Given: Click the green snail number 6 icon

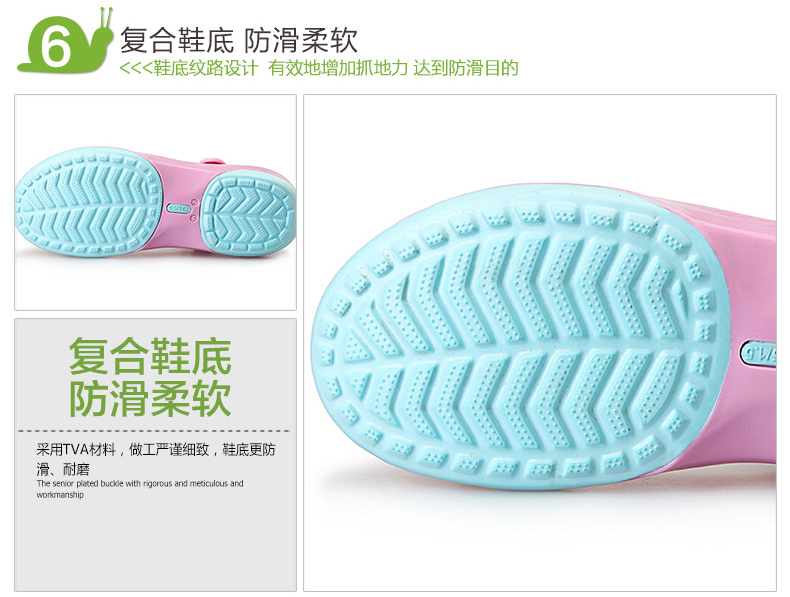Looking at the screenshot, I should coord(64,42).
